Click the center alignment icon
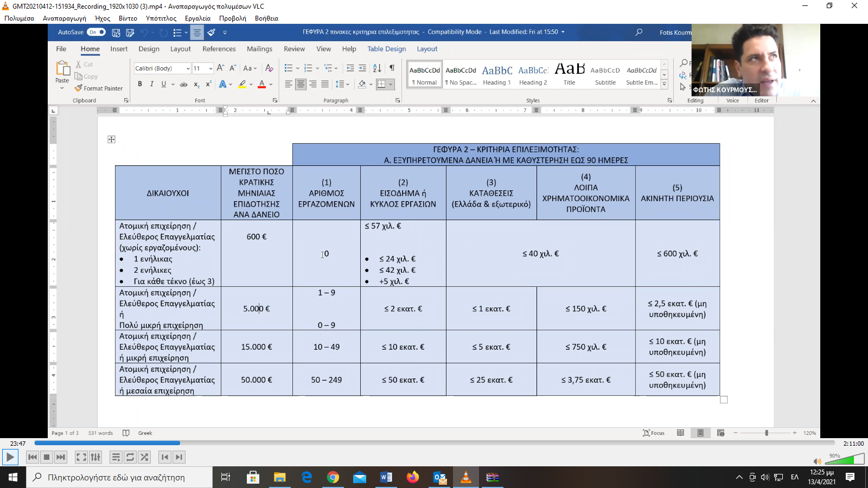This screenshot has height=488, width=868. click(301, 84)
